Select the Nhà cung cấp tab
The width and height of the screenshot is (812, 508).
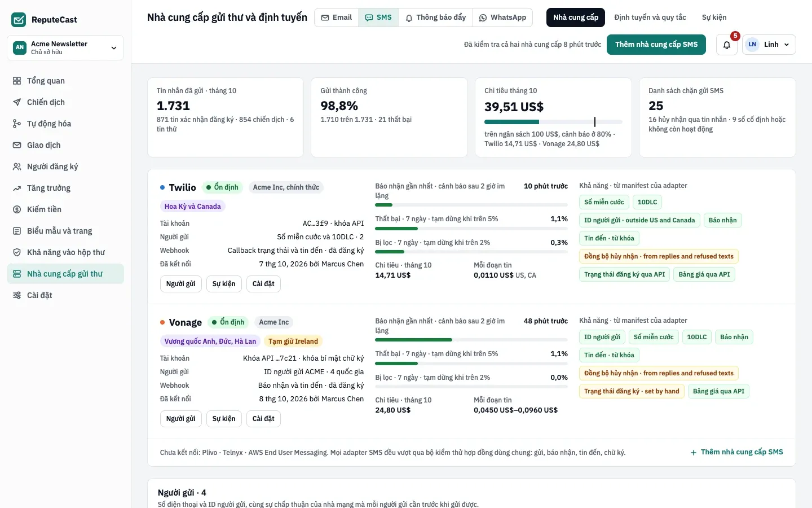[x=576, y=17]
